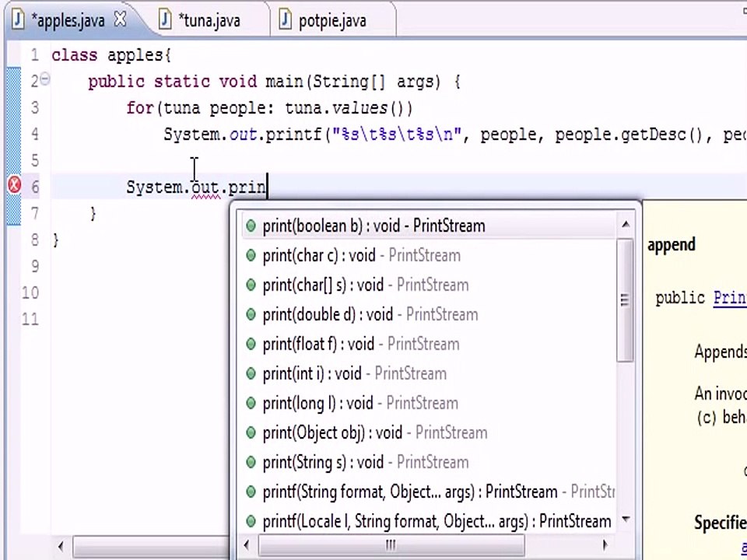Viewport: 747px width, 560px height.
Task: Select print(Object obj) suggestion
Action: [429, 432]
